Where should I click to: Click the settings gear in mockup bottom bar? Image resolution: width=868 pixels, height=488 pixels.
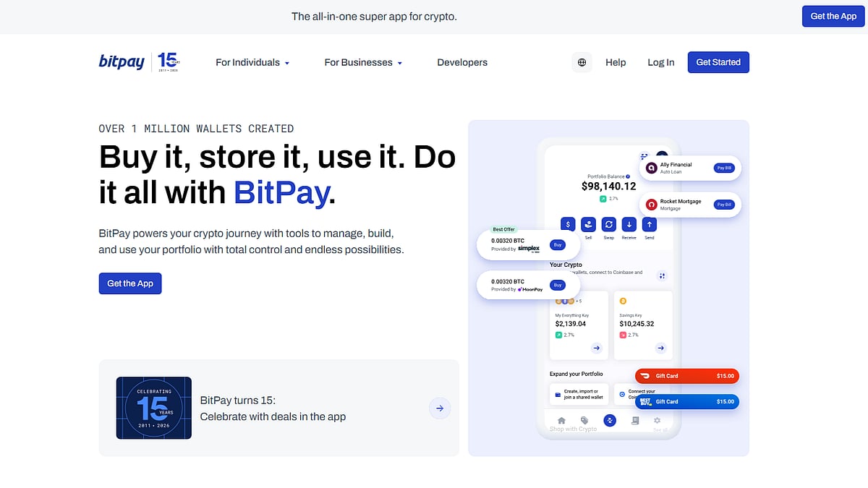pyautogui.click(x=657, y=420)
